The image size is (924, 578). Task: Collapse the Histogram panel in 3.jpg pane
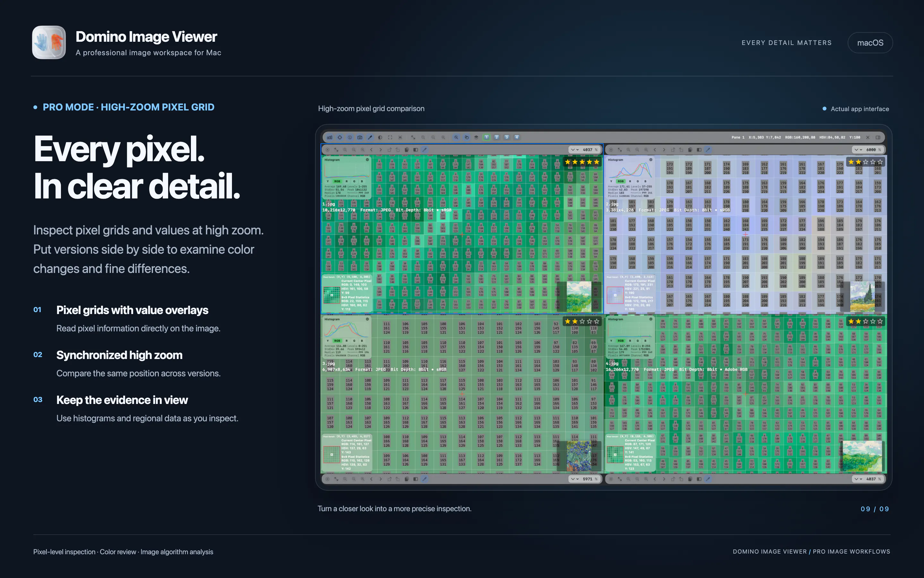click(x=367, y=319)
